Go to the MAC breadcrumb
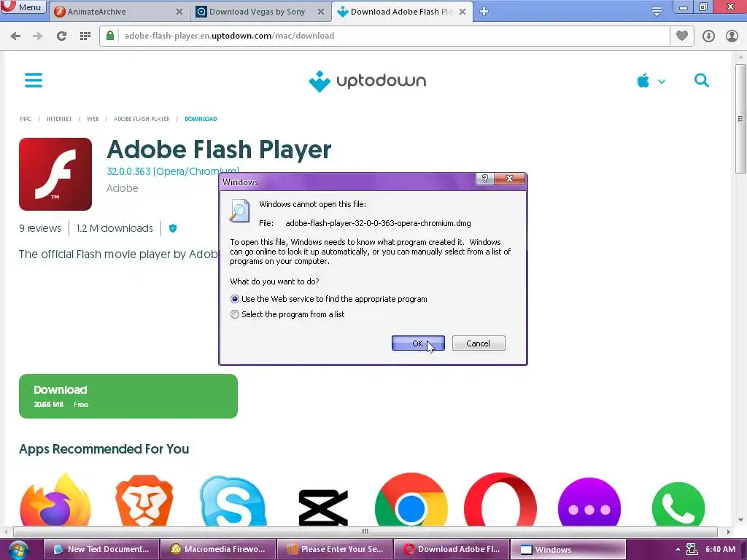The width and height of the screenshot is (747, 560). pyautogui.click(x=26, y=119)
